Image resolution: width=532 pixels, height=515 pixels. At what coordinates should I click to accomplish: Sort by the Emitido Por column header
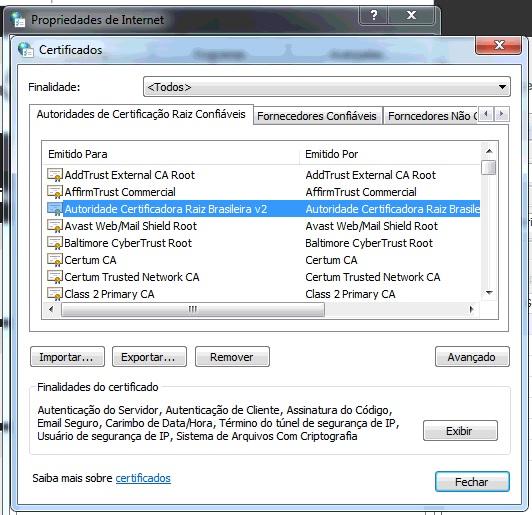[390, 154]
